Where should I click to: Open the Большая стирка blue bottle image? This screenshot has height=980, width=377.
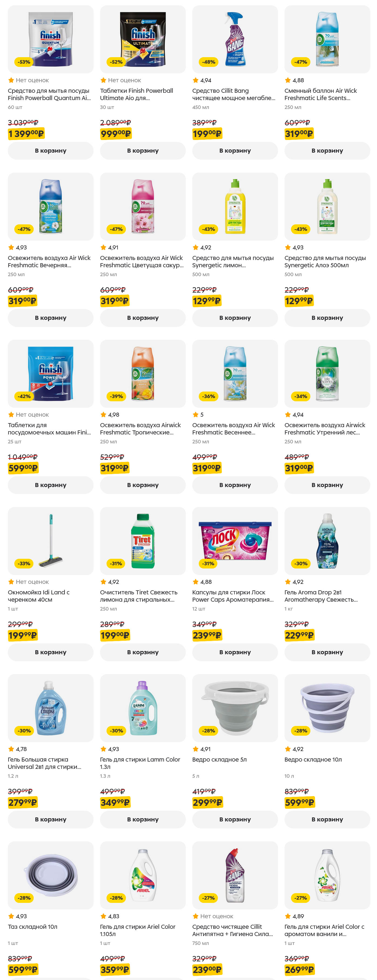pos(51,708)
